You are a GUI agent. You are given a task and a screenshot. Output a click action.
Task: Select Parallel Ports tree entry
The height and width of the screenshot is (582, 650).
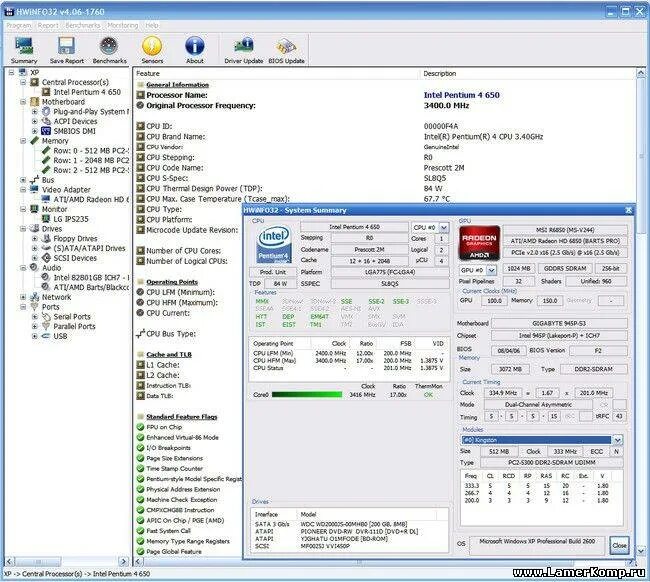tap(74, 326)
